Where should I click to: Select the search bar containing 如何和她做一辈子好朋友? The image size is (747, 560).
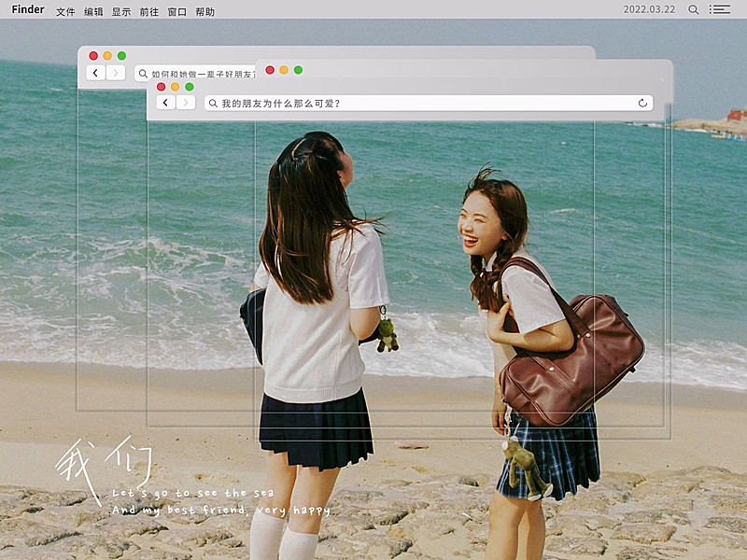pyautogui.click(x=201, y=73)
